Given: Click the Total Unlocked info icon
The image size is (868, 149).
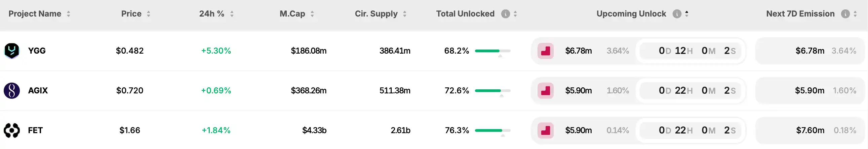Looking at the screenshot, I should click(x=505, y=14).
